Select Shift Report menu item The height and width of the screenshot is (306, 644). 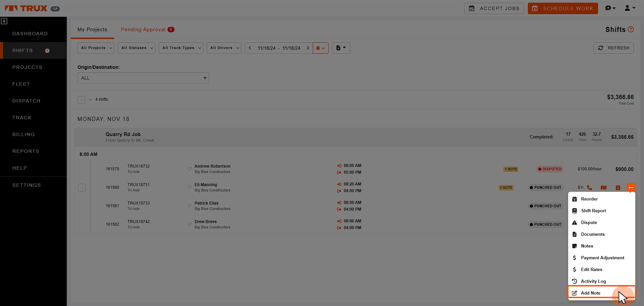click(601, 211)
